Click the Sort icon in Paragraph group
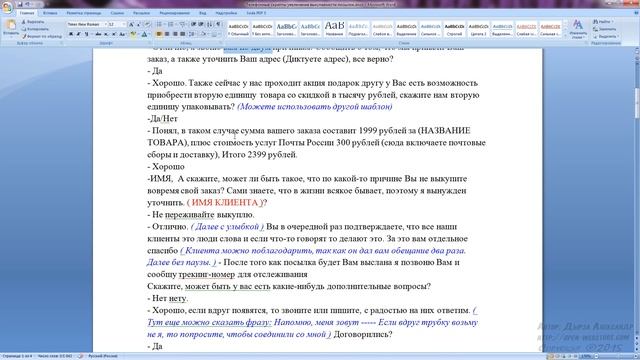640x360 pixels. 210,24
